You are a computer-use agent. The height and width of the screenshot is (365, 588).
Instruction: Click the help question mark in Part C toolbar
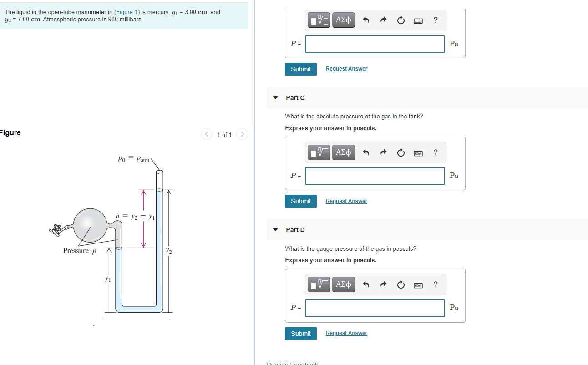point(435,152)
